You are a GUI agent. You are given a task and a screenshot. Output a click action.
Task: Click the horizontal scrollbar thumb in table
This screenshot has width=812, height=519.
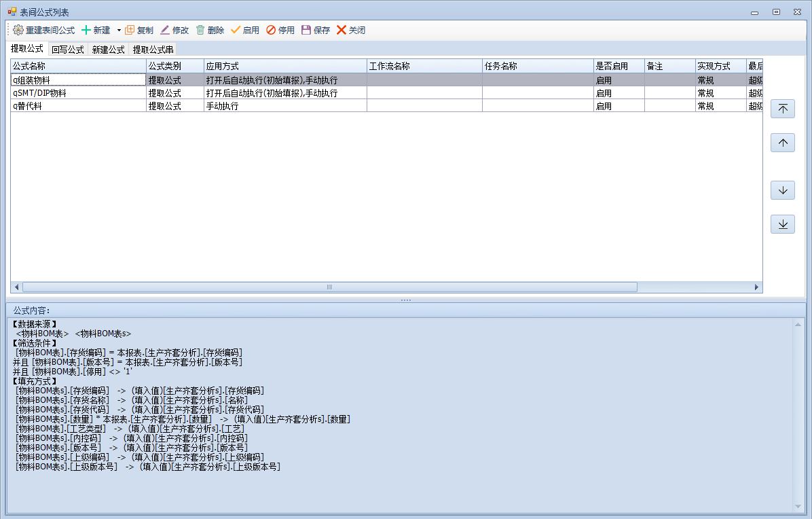coord(330,287)
